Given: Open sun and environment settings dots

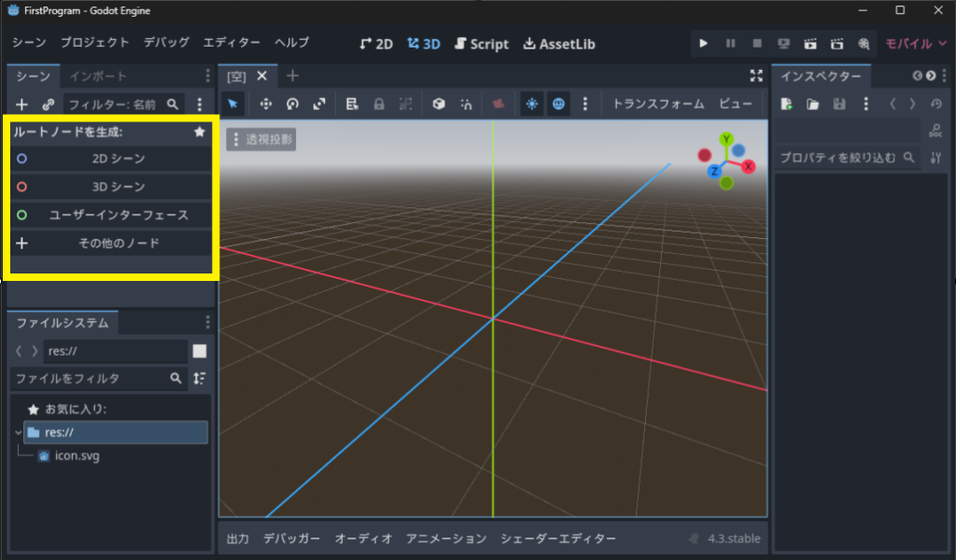Looking at the screenshot, I should 584,104.
